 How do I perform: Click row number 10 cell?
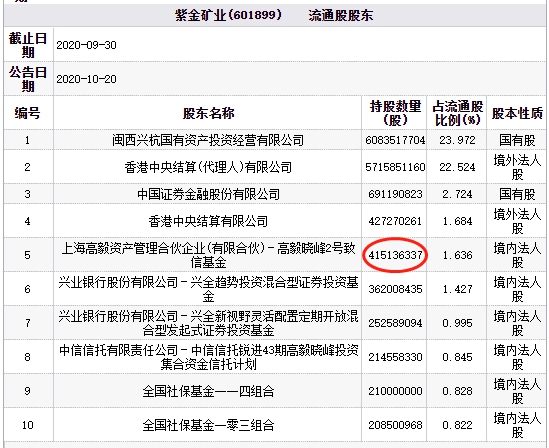tap(27, 425)
